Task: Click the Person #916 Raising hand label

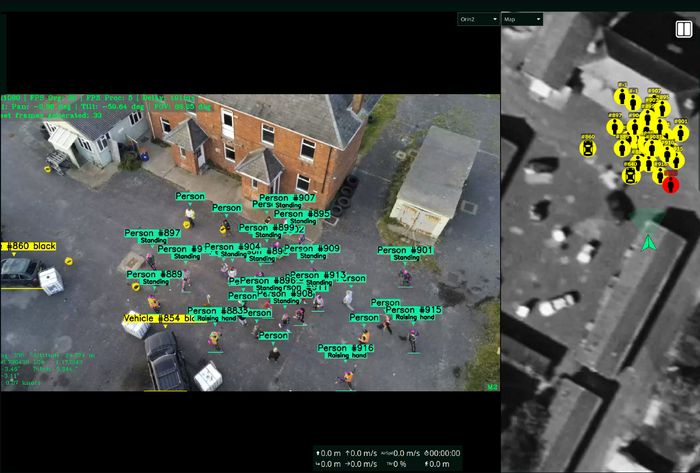Action: [346, 348]
